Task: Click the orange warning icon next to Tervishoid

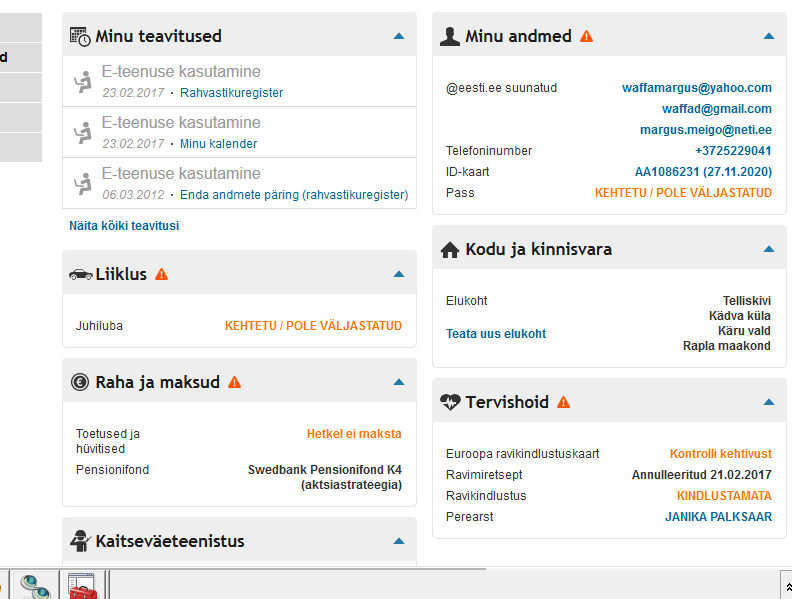Action: (x=564, y=402)
